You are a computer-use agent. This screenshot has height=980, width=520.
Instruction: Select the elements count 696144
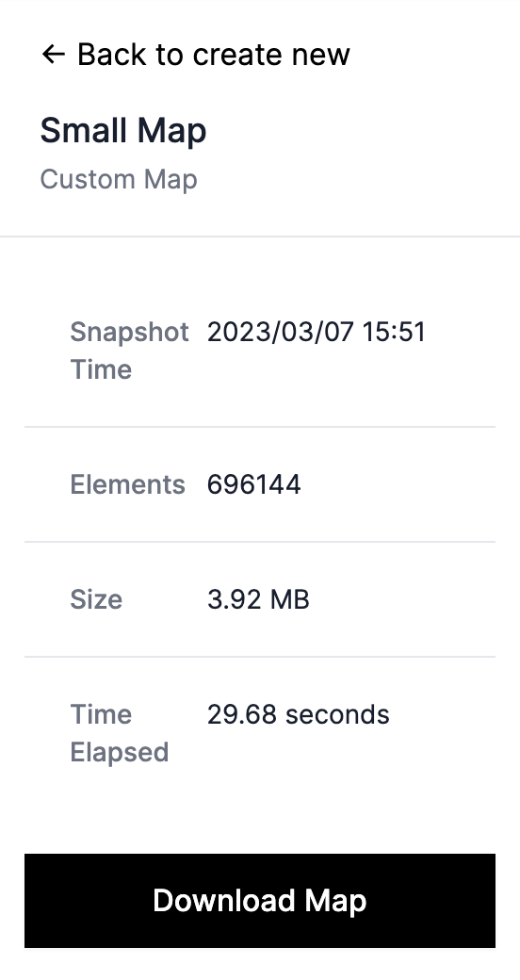[x=253, y=484]
